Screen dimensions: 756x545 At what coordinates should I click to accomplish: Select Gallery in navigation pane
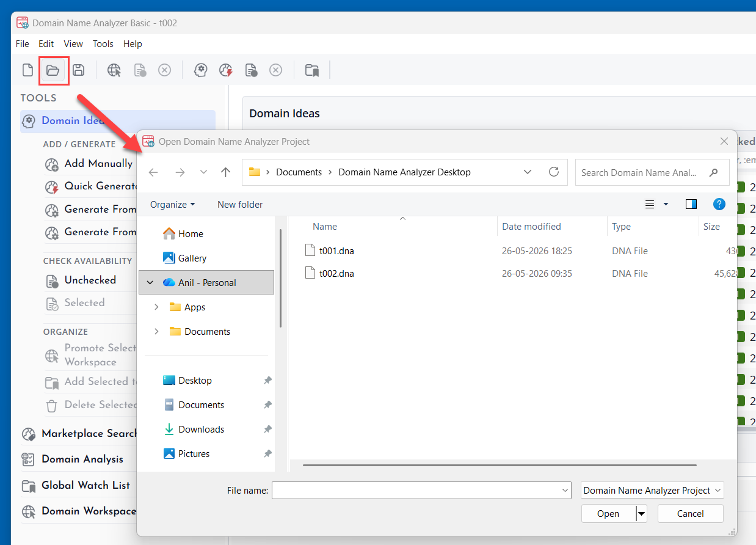click(192, 258)
